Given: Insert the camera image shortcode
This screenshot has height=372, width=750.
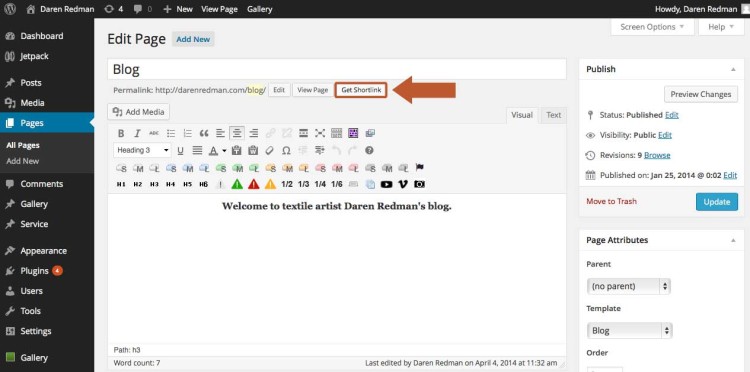Looking at the screenshot, I should (x=419, y=184).
